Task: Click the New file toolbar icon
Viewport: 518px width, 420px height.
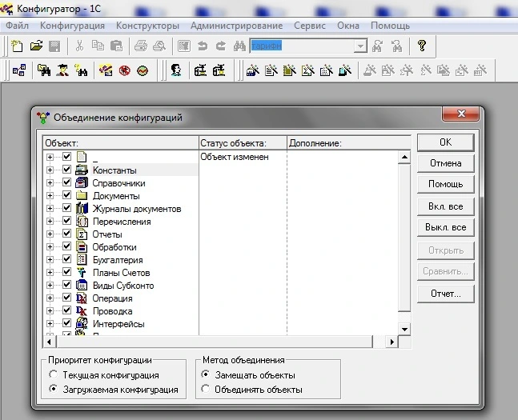Action: [16, 46]
